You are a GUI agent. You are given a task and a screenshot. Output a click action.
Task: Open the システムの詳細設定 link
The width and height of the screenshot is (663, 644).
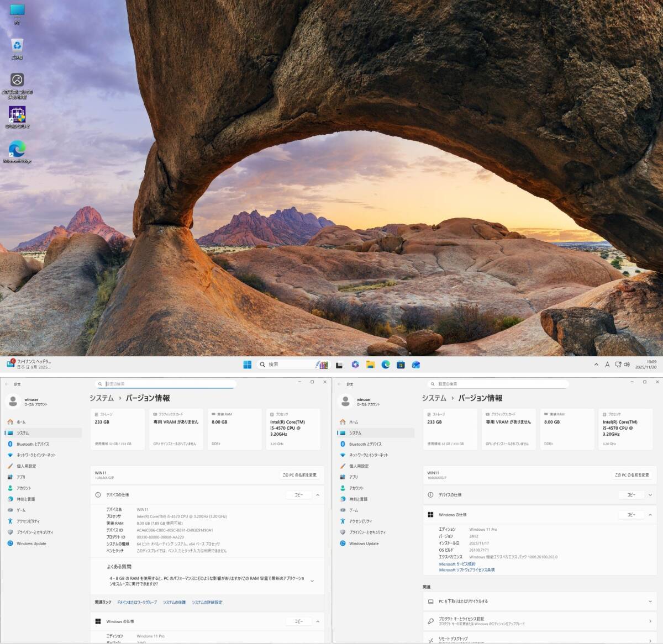coord(207,603)
